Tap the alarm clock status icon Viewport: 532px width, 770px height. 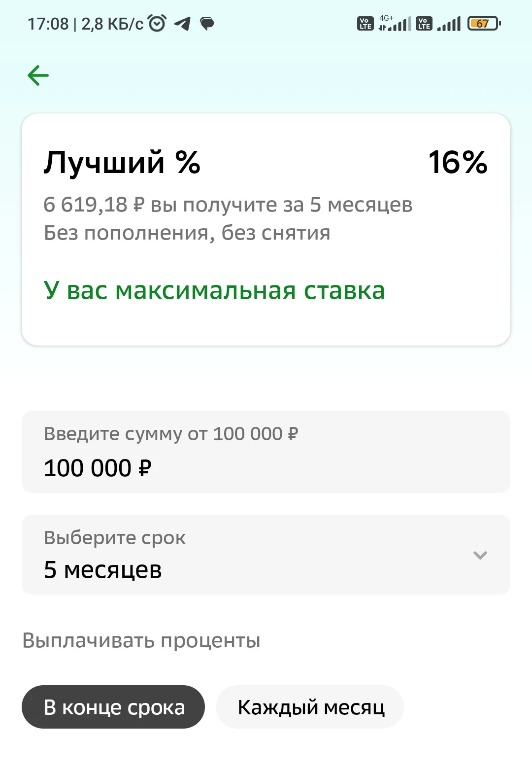[157, 23]
